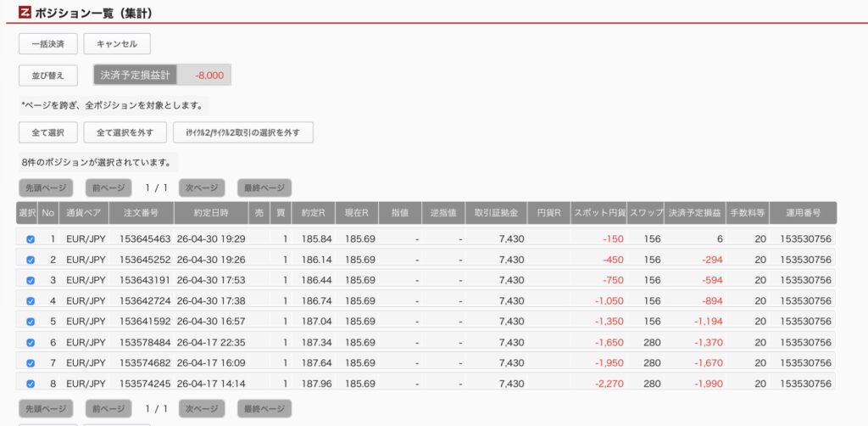This screenshot has width=868, height=426.
Task: Click the 手数料等 column header
Action: [x=748, y=213]
